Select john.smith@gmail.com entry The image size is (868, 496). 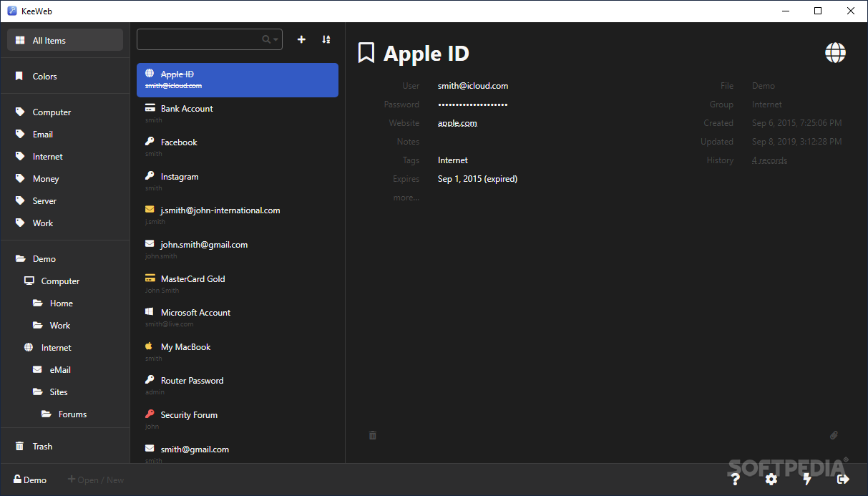(x=238, y=250)
